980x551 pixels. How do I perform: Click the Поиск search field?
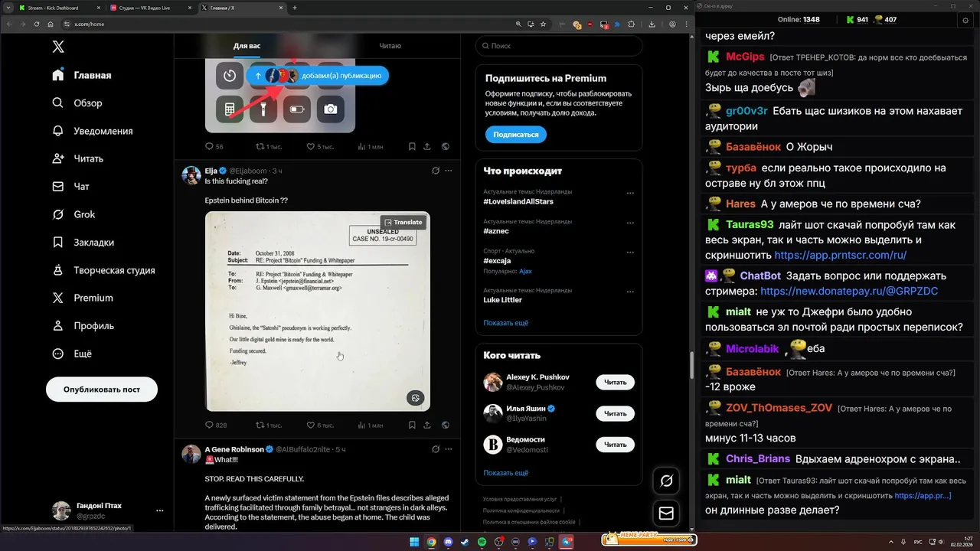tap(559, 46)
